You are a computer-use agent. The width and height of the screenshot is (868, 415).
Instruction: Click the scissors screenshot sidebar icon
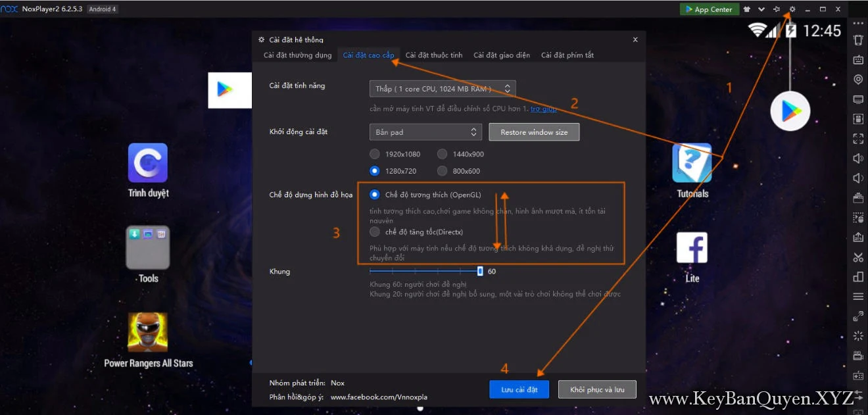(x=858, y=257)
